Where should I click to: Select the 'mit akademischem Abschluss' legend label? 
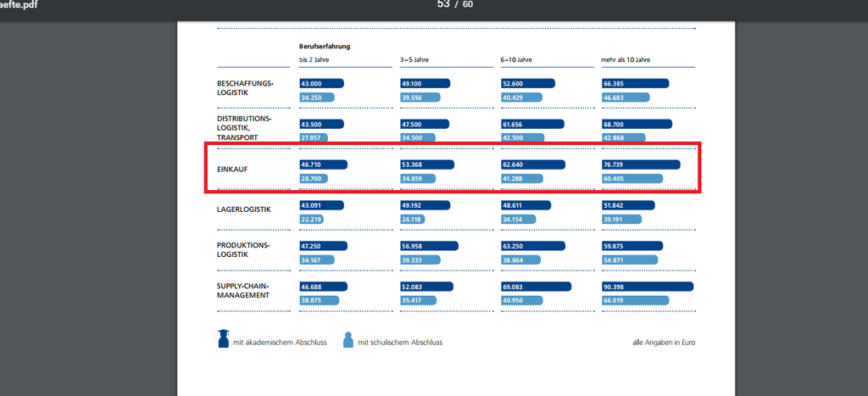pos(280,343)
